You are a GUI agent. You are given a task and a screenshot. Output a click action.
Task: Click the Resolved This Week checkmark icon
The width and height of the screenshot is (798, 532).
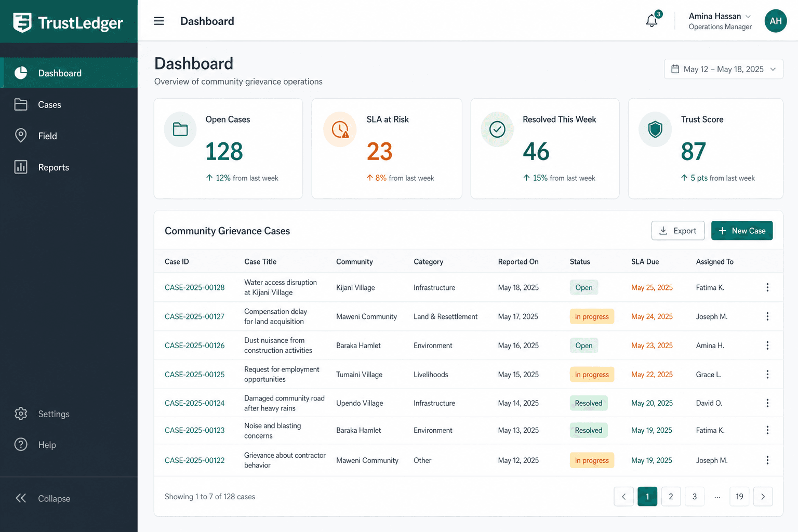(x=497, y=130)
